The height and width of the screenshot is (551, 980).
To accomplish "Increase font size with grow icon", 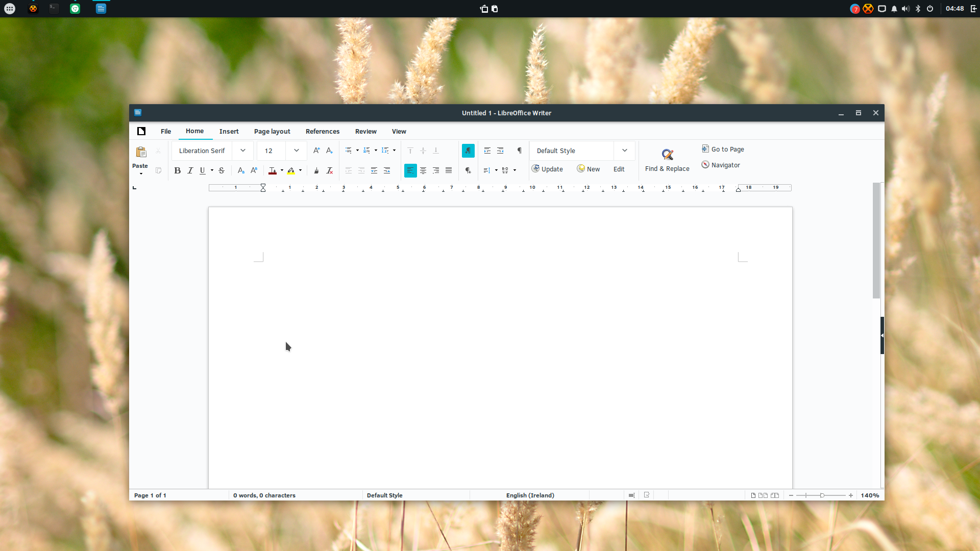I will [x=316, y=151].
